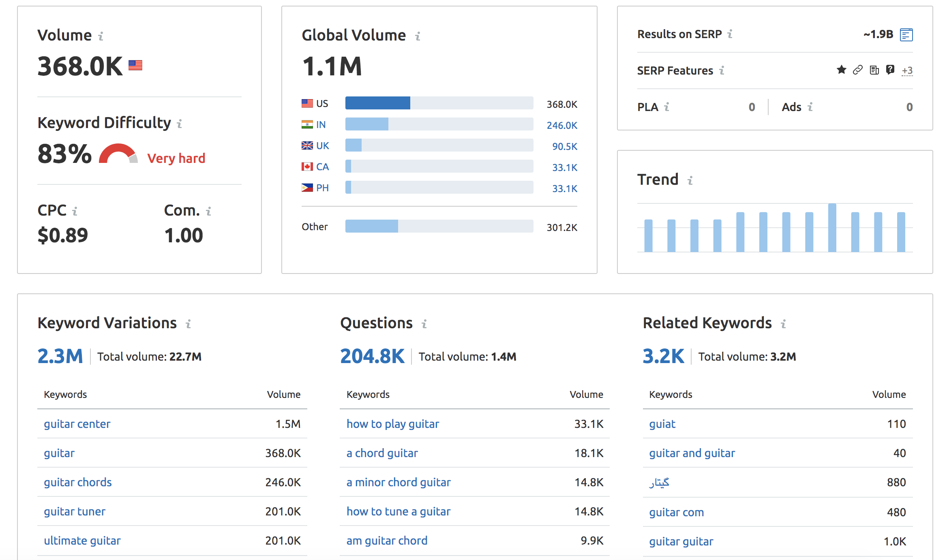Image resolution: width=947 pixels, height=560 pixels.
Task: Click the India flag in Global Volume
Action: tap(307, 124)
